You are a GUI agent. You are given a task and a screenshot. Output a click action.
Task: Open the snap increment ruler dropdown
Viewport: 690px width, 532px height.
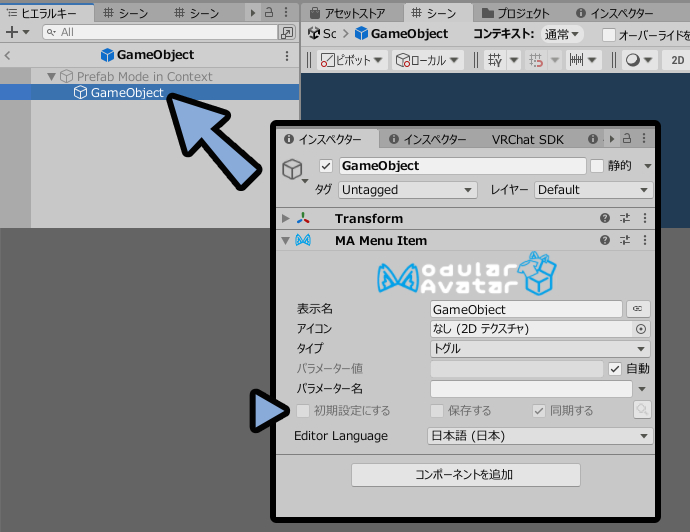pyautogui.click(x=582, y=59)
